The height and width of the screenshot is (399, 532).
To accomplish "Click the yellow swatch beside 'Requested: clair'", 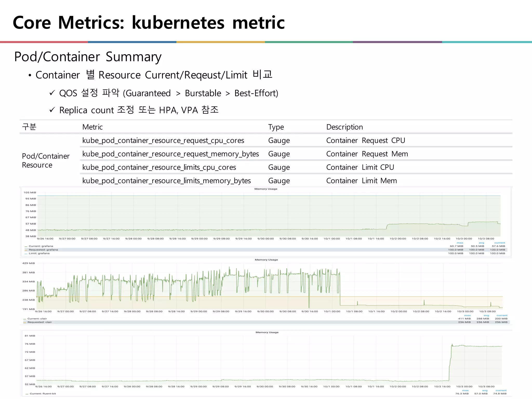I will click(25, 322).
